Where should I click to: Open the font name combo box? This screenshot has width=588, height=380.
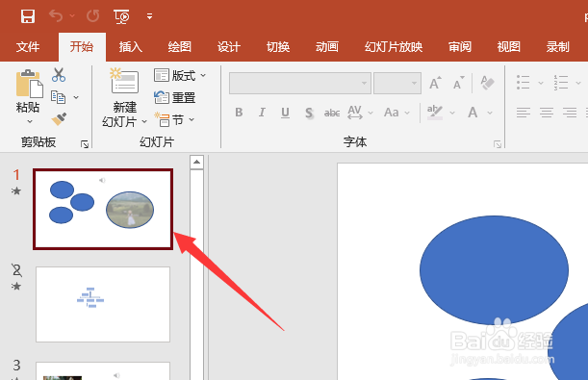click(x=300, y=83)
